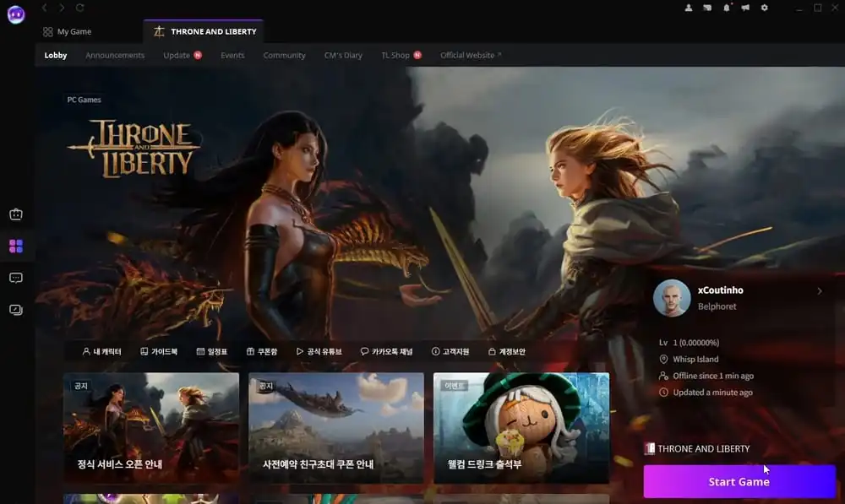
Task: Select the THRONE AND LIBERTY tab
Action: click(x=204, y=31)
